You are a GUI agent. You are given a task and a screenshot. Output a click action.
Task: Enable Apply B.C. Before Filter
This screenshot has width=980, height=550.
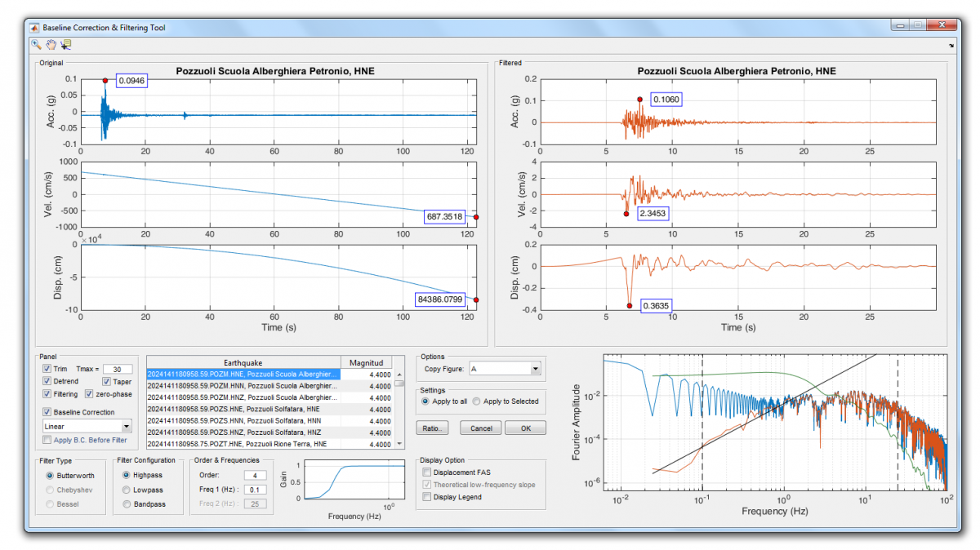47,440
